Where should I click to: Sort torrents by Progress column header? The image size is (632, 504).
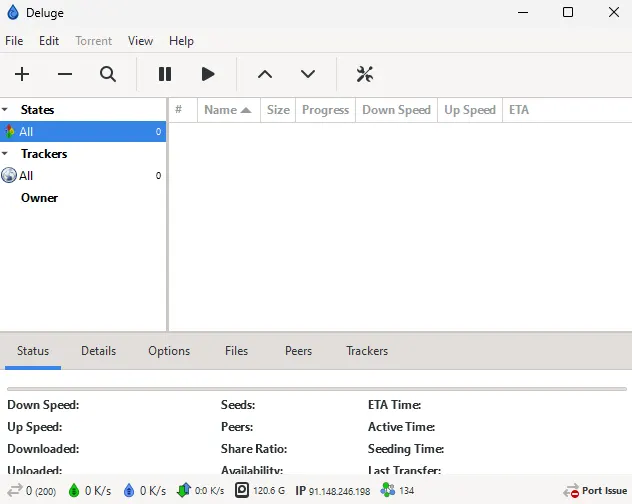pyautogui.click(x=325, y=110)
